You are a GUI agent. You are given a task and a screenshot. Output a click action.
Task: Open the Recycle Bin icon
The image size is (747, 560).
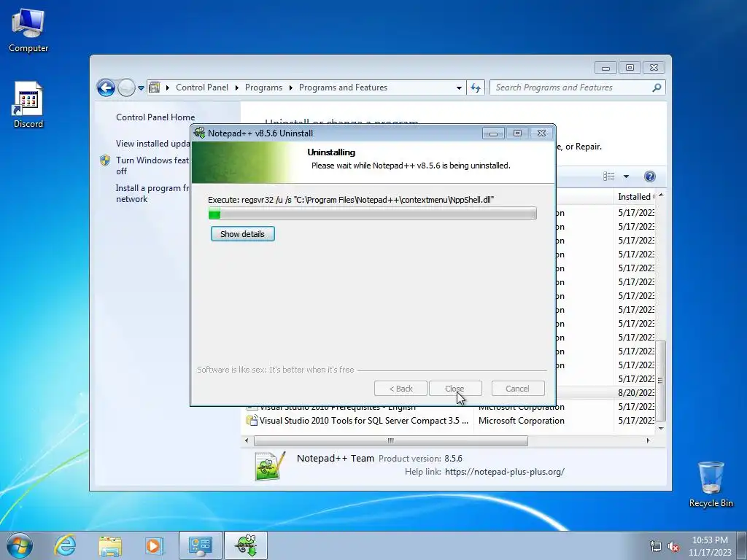click(711, 484)
